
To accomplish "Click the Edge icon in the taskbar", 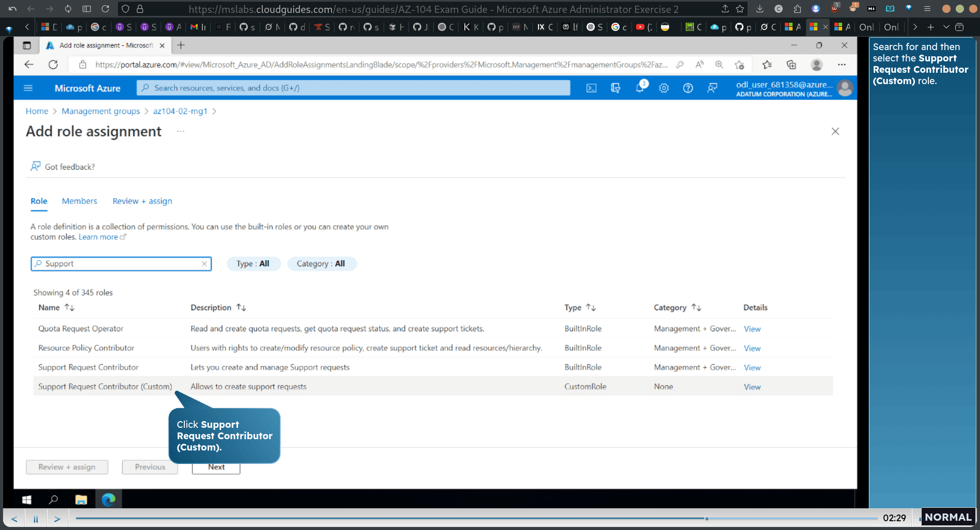I will (108, 500).
